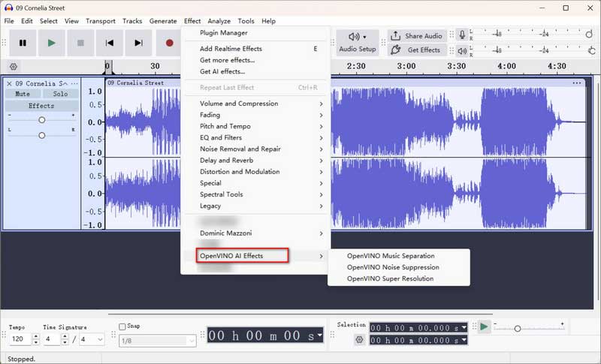
Task: Click the Tempo value field
Action: coord(17,340)
